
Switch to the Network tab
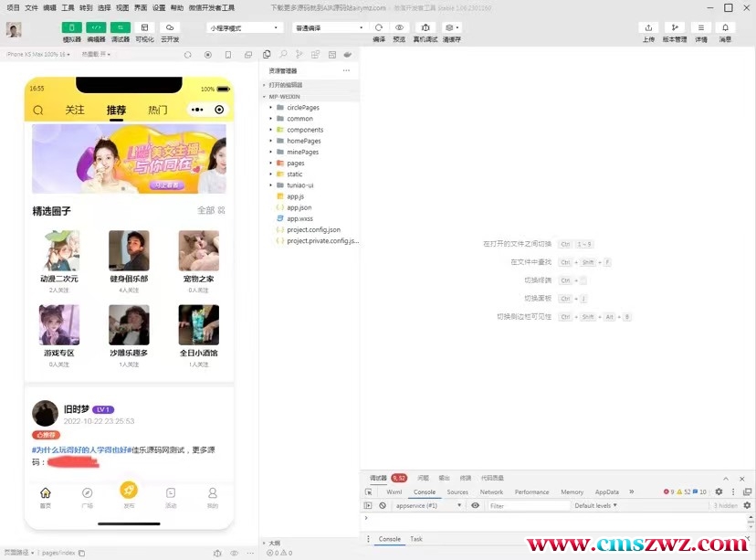491,491
